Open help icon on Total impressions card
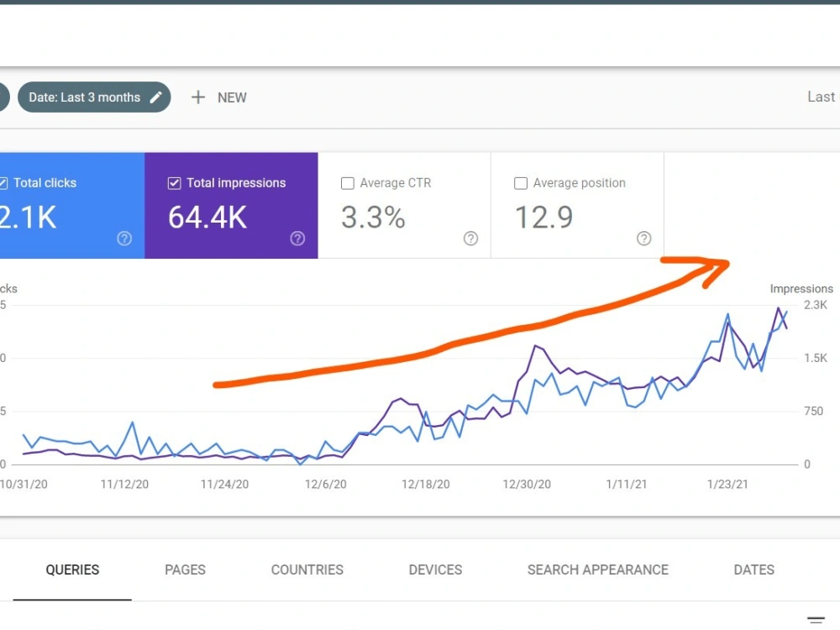Image resolution: width=840 pixels, height=630 pixels. tap(297, 239)
